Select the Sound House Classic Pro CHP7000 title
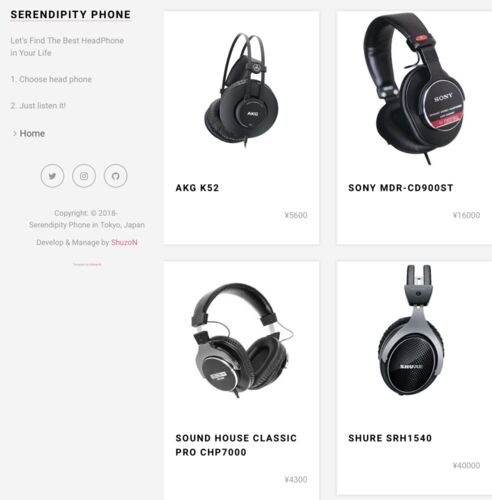This screenshot has height=500, width=492. [x=236, y=445]
